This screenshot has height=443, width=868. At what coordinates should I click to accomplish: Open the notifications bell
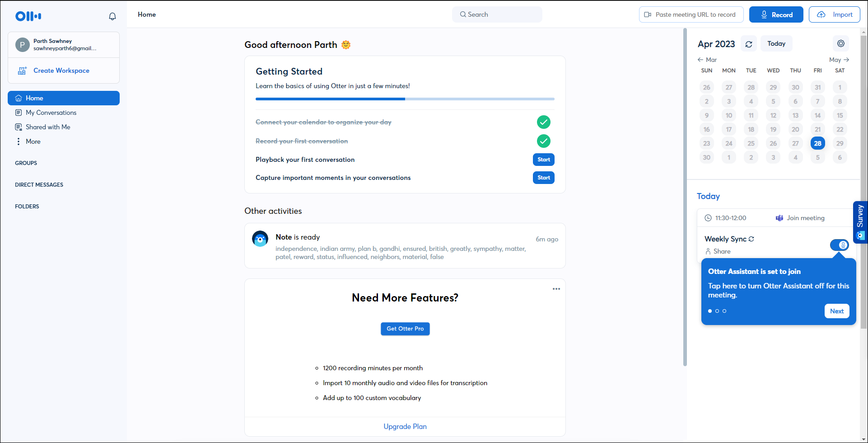[112, 16]
